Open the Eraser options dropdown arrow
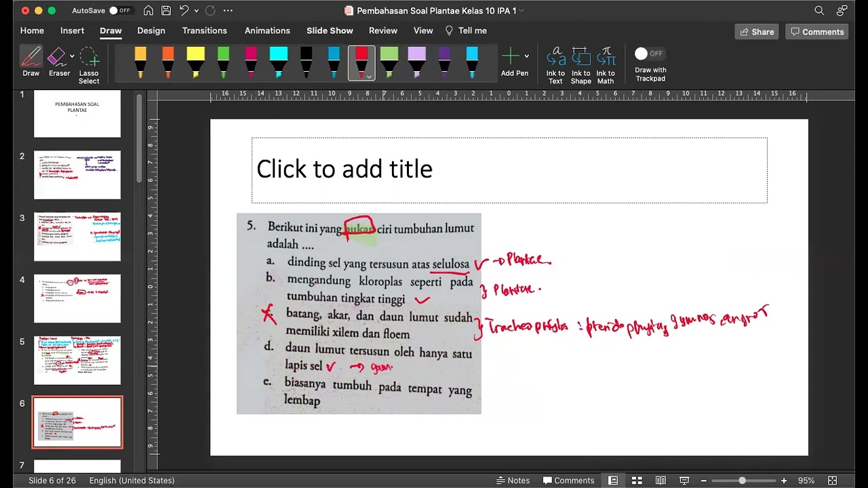 coord(73,57)
